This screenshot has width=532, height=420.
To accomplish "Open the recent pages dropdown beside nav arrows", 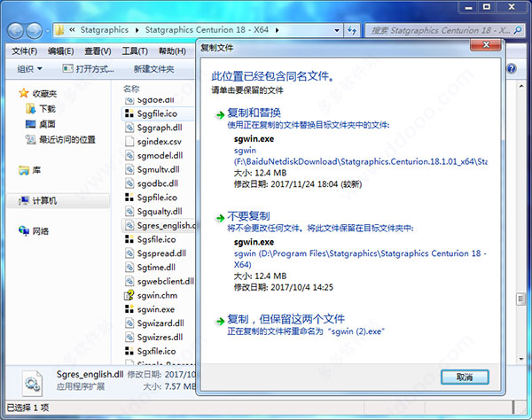I will (x=48, y=31).
